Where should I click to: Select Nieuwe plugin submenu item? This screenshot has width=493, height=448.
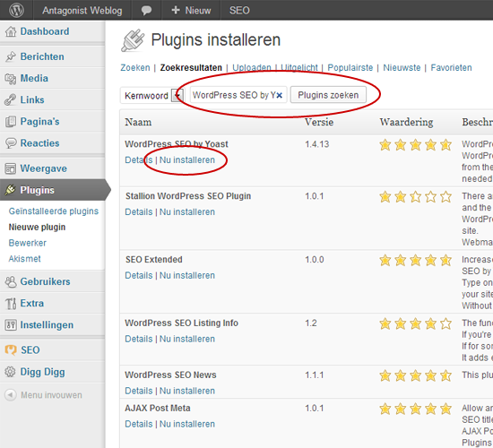(x=37, y=227)
